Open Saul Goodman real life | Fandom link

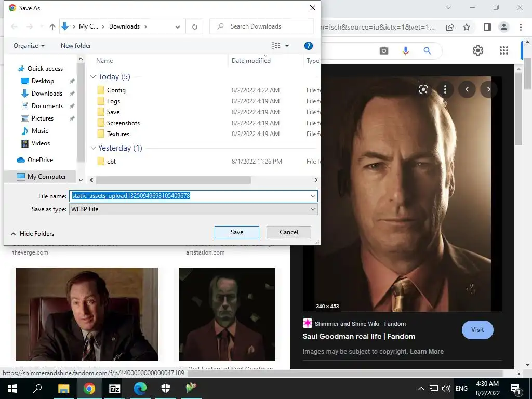[359, 336]
